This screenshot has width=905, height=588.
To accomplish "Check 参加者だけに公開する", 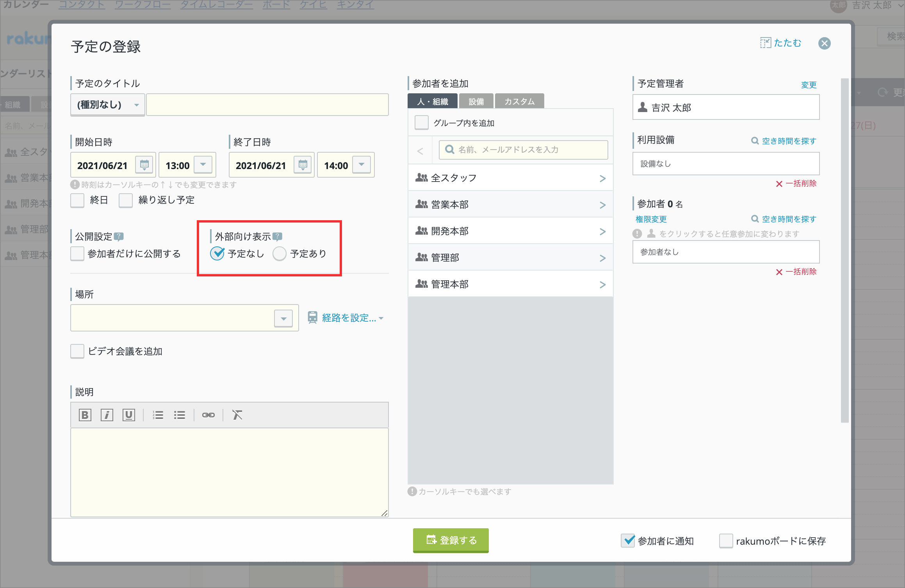I will coord(77,254).
